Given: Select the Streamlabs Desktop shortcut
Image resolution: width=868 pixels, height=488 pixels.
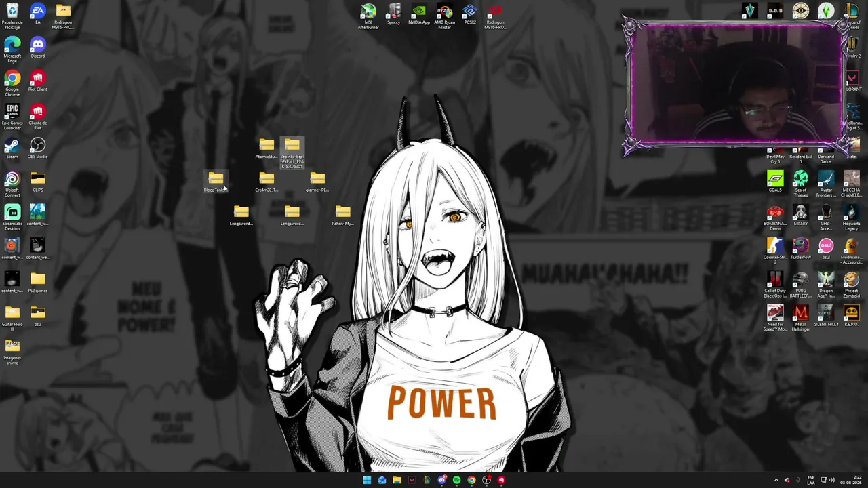Looking at the screenshot, I should tap(12, 218).
